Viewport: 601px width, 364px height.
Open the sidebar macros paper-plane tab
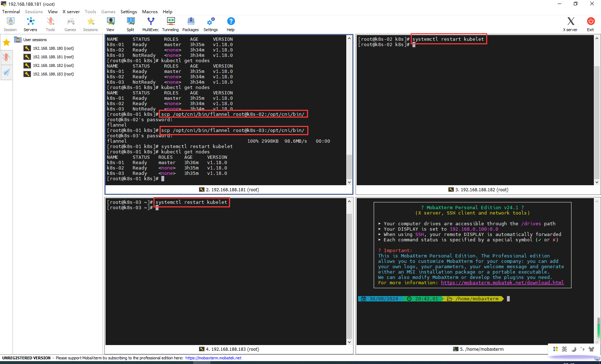pos(6,73)
